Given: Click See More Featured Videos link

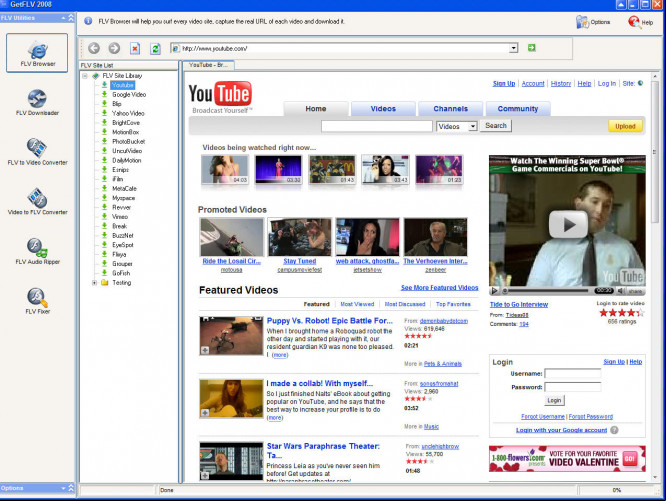Looking at the screenshot, I should (x=440, y=287).
